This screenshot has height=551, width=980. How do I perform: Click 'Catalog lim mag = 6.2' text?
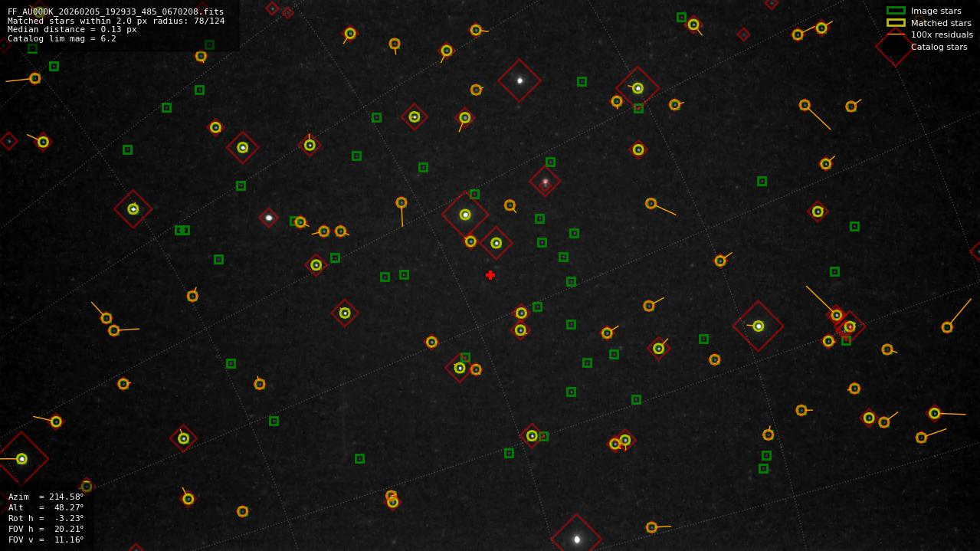pyautogui.click(x=62, y=38)
